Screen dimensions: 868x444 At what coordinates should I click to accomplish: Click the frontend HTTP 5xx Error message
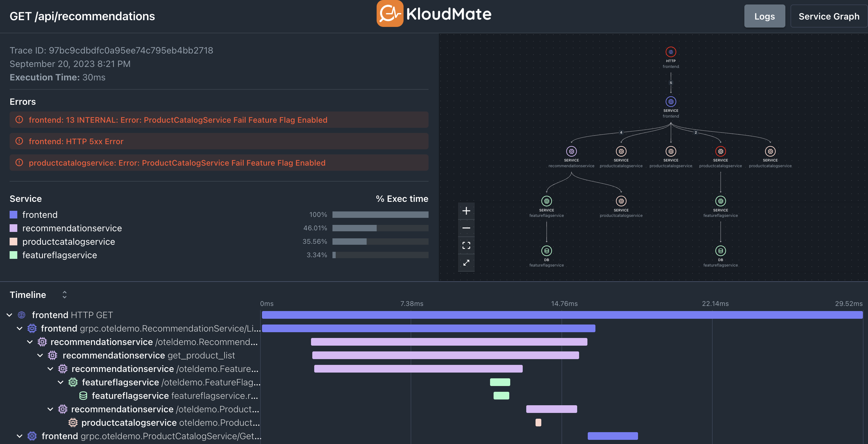76,141
